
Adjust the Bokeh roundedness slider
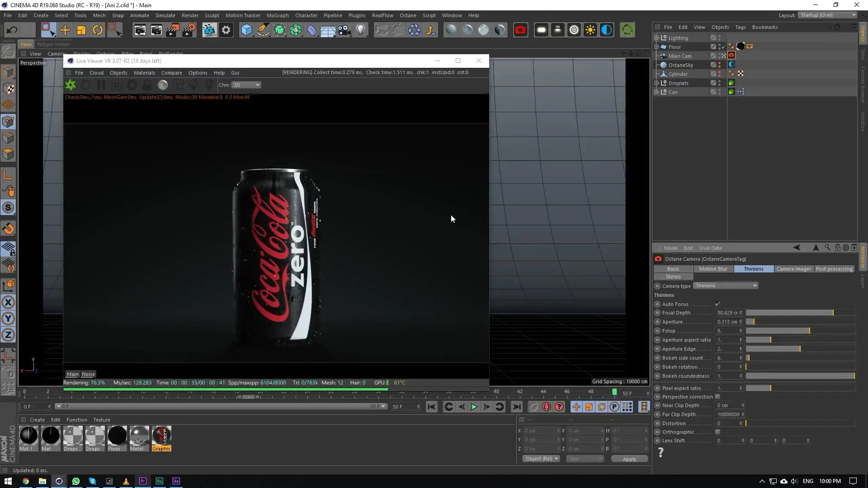click(x=800, y=376)
